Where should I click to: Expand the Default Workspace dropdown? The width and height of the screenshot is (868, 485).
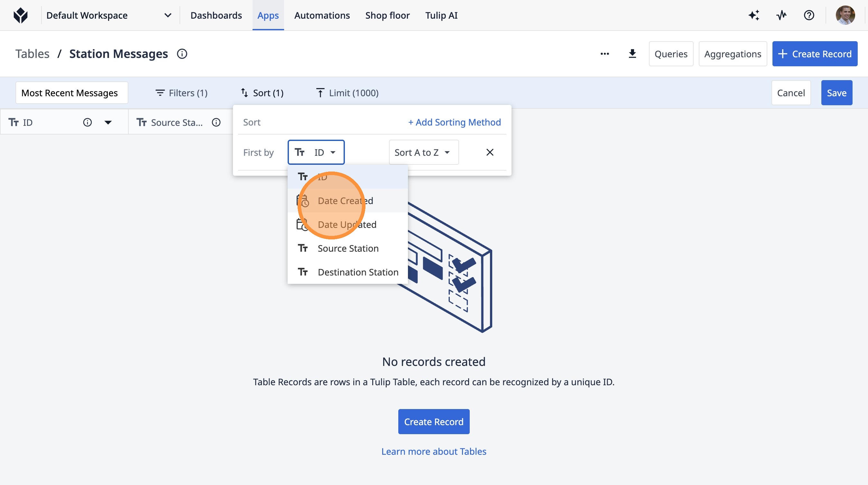(x=168, y=15)
